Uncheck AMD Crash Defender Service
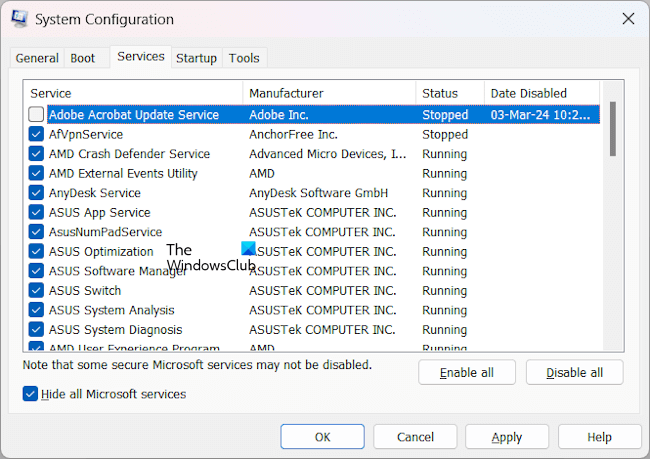This screenshot has height=459, width=650. pyautogui.click(x=37, y=154)
